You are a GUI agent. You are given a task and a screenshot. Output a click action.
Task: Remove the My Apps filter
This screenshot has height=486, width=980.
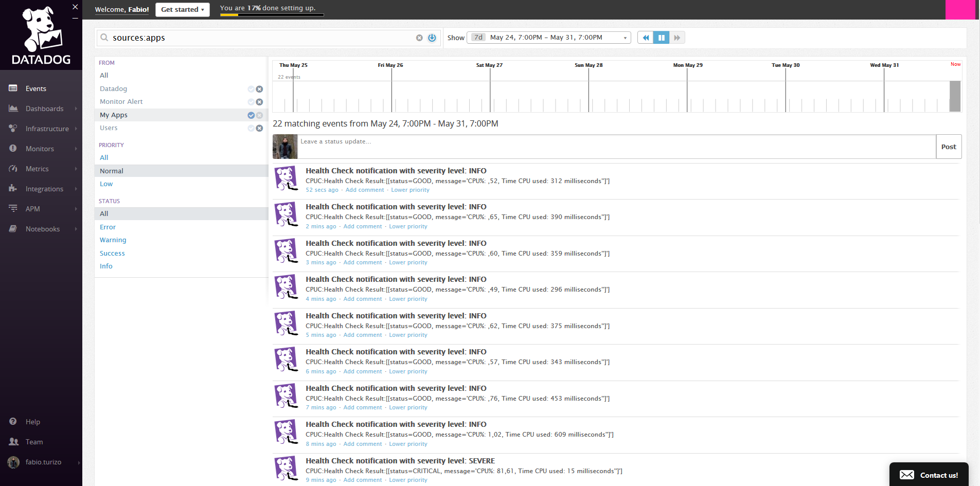coord(259,115)
